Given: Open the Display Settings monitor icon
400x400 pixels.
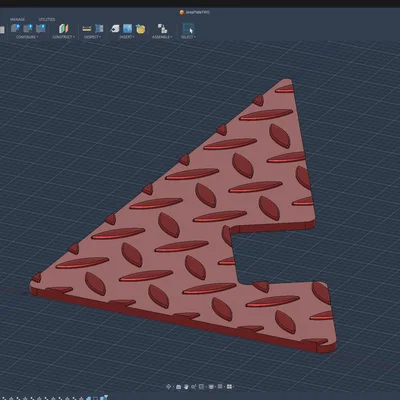Looking at the screenshot, I should 211,387.
